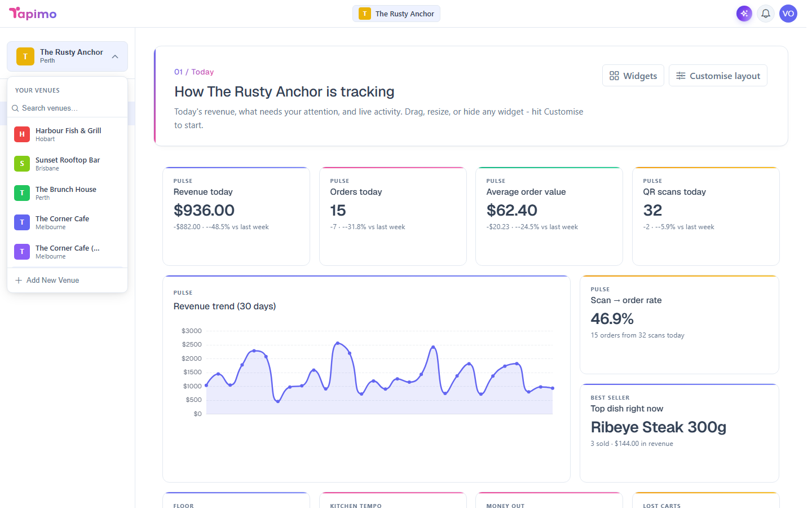The height and width of the screenshot is (508, 812).
Task: Click the search magnifier icon in venue list
Action: 15,108
